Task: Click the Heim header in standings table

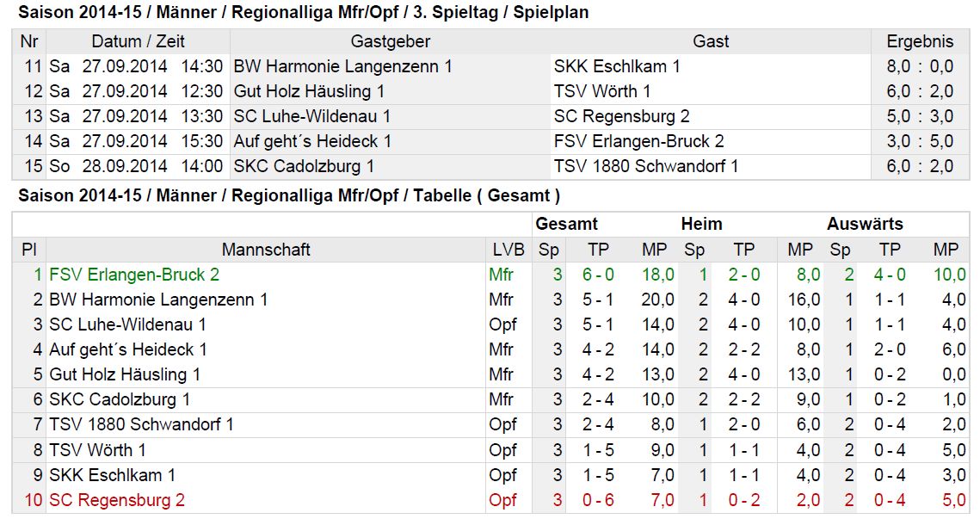Action: pyautogui.click(x=701, y=224)
